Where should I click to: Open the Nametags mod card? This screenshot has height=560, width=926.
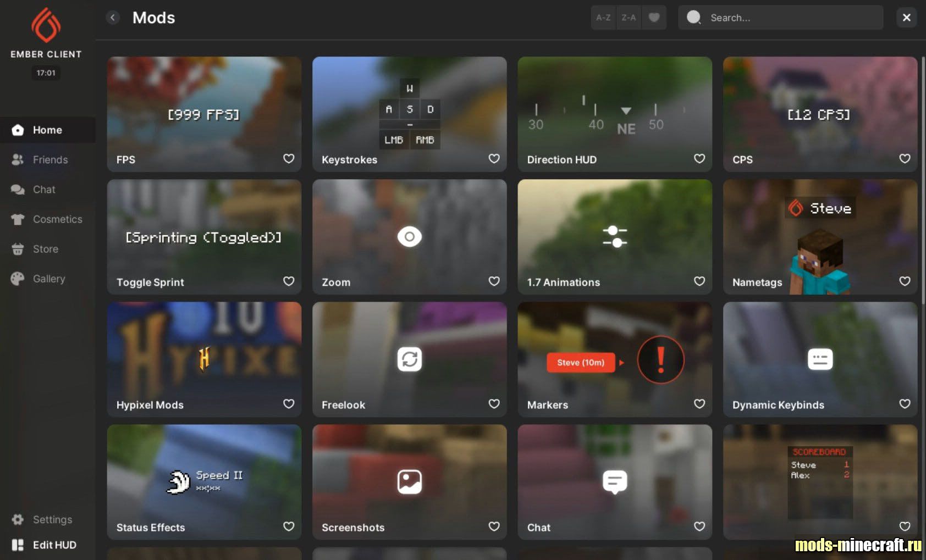(820, 237)
